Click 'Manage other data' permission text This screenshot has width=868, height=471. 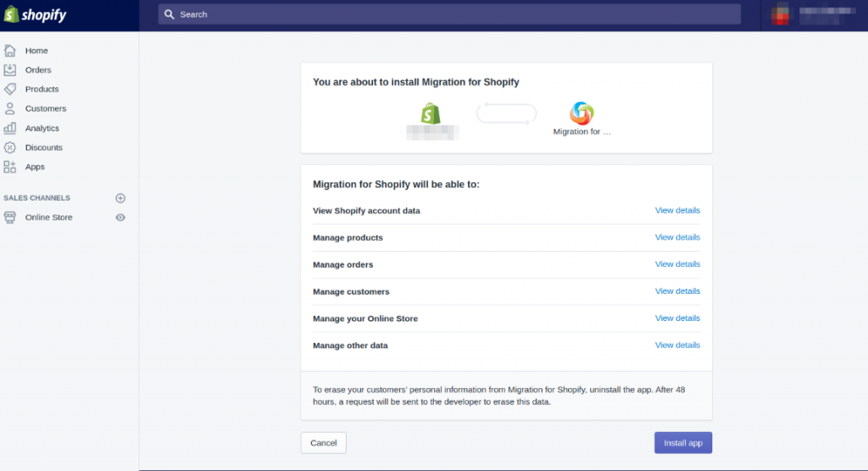click(x=350, y=346)
